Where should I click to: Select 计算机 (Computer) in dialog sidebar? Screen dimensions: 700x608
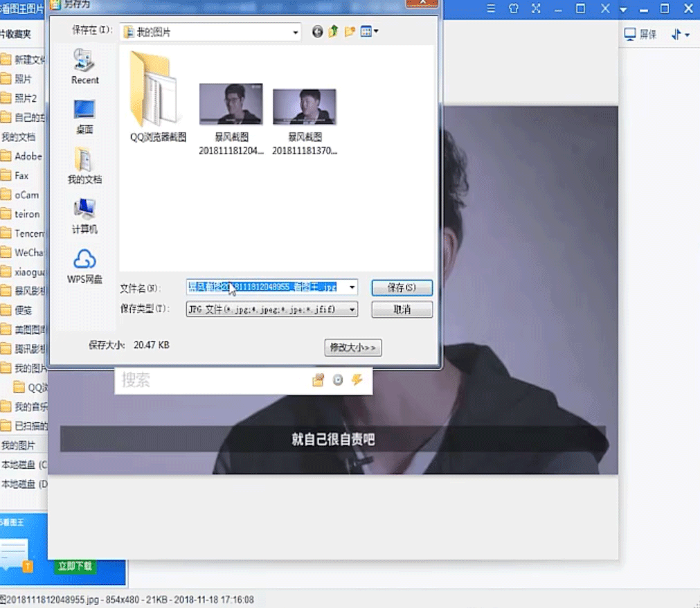pyautogui.click(x=84, y=216)
